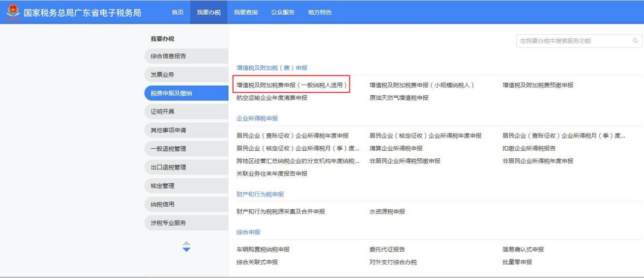Open the 公众服务 menu
The width and height of the screenshot is (644, 278).
[282, 12]
